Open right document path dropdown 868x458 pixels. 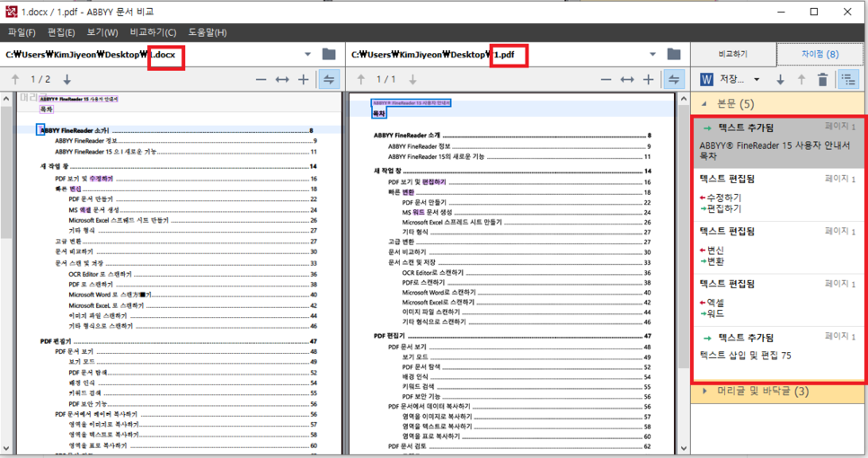tap(652, 54)
